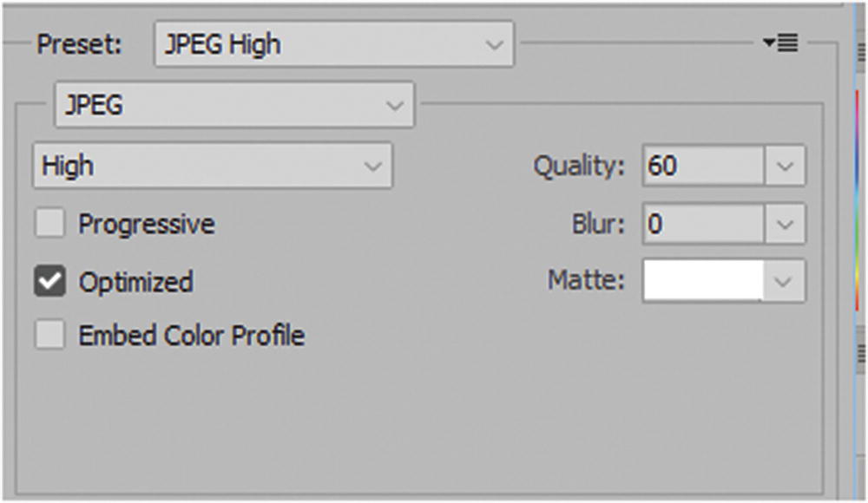Click the Embed Color Profile label text

(191, 336)
